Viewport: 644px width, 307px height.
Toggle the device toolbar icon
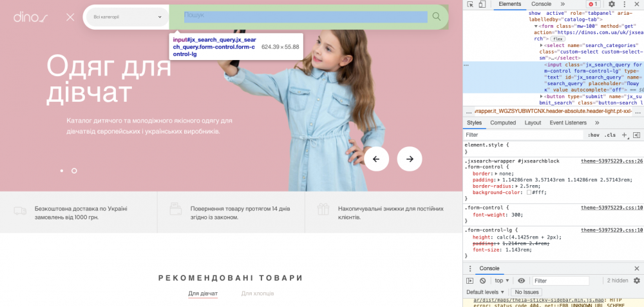click(482, 4)
